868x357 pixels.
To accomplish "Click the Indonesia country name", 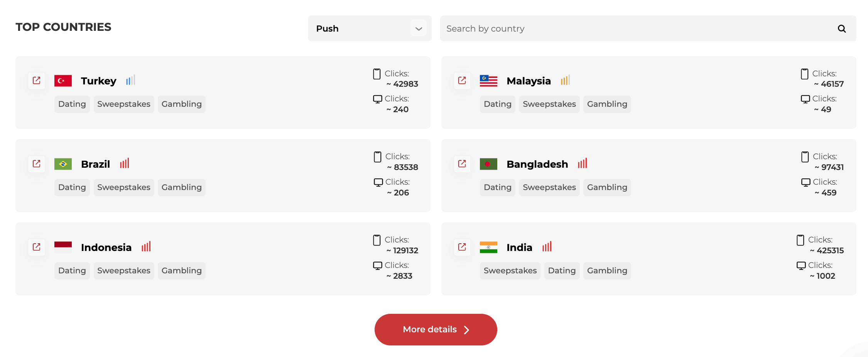I will [x=106, y=248].
